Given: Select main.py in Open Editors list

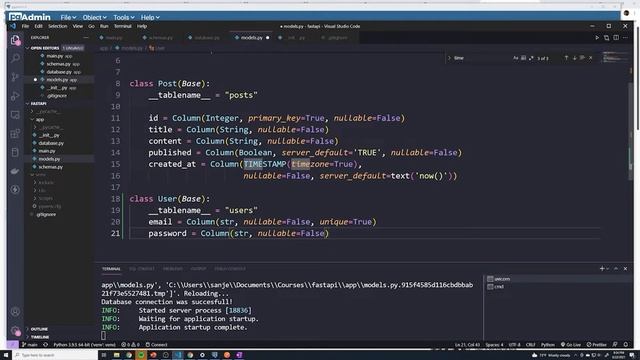Looking at the screenshot, I should point(55,56).
